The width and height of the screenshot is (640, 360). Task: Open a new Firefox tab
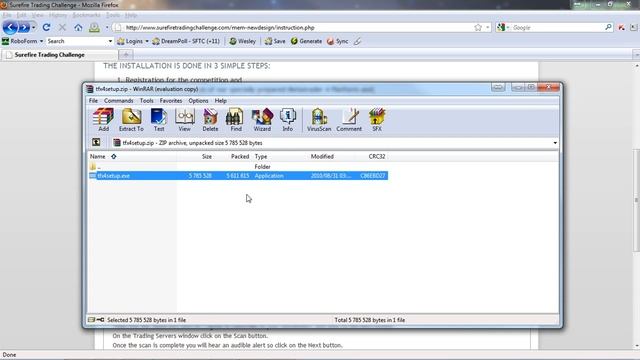click(x=126, y=55)
